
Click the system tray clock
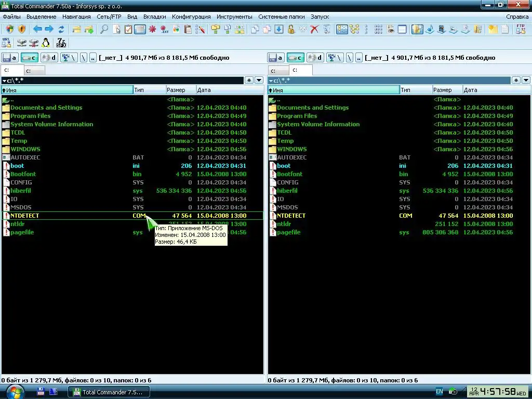[x=498, y=392]
